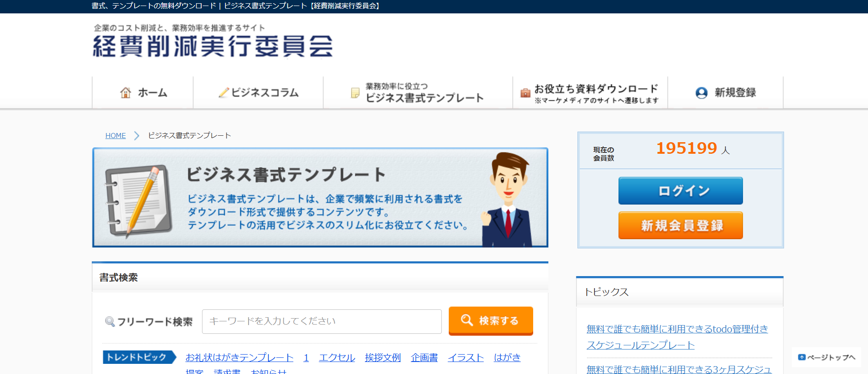Open the 挨拶文例 trend topic link
The image size is (868, 374).
click(x=382, y=357)
